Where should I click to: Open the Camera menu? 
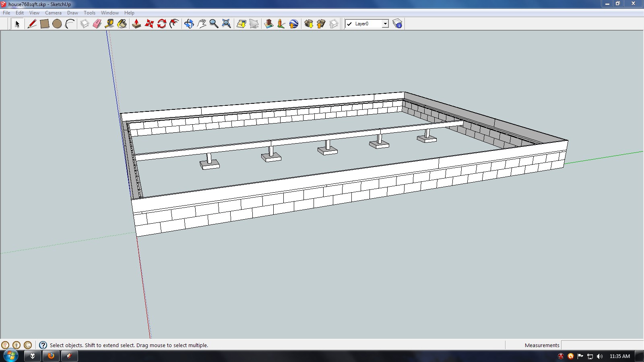click(x=53, y=13)
